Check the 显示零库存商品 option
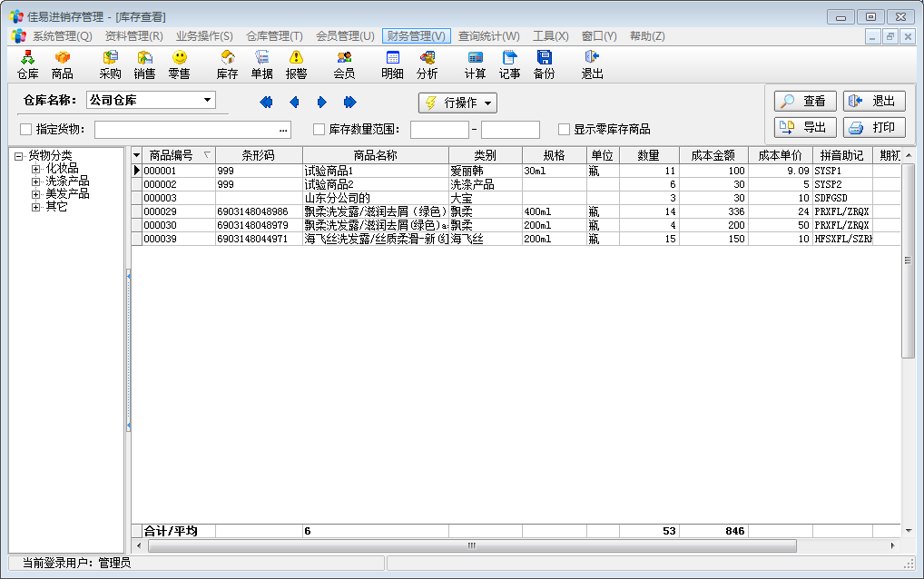 564,129
